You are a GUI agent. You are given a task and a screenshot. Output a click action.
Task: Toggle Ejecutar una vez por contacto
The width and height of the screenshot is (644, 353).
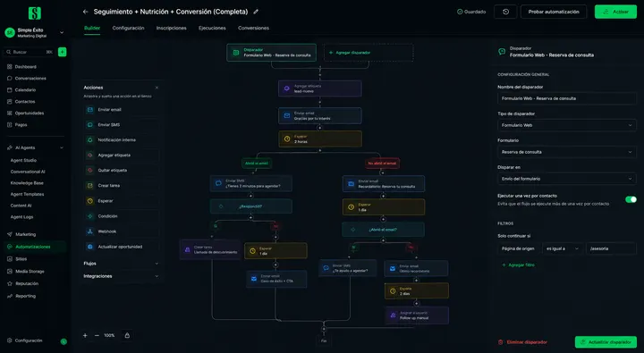(631, 199)
